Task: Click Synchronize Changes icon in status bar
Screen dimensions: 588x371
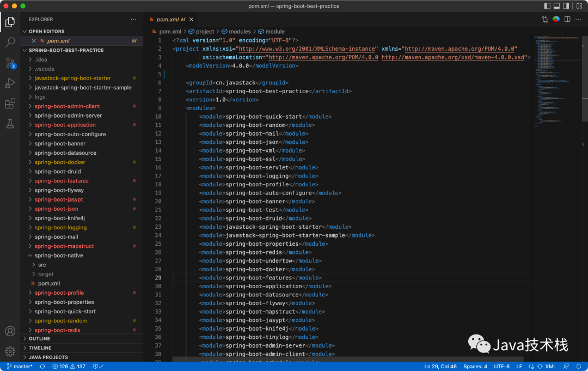Action: click(x=42, y=367)
